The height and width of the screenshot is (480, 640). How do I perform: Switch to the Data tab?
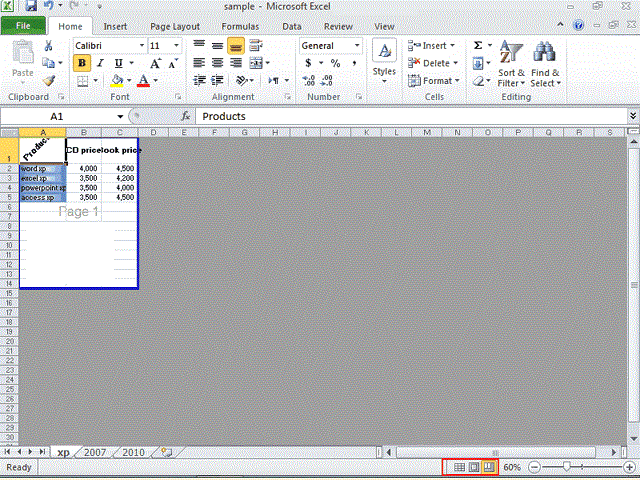(x=292, y=27)
